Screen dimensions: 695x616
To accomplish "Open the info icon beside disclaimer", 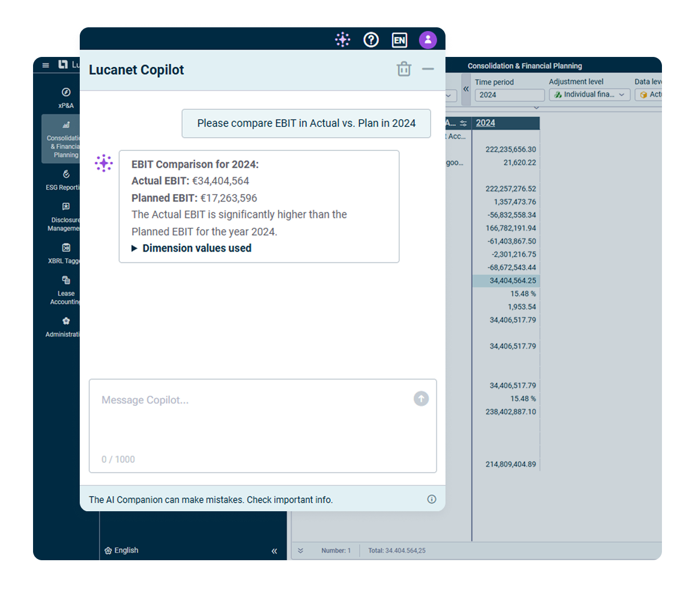I will pos(432,499).
